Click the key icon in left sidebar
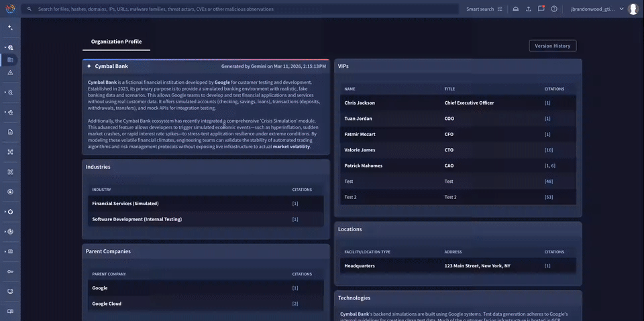This screenshot has height=321, width=644. (x=10, y=271)
